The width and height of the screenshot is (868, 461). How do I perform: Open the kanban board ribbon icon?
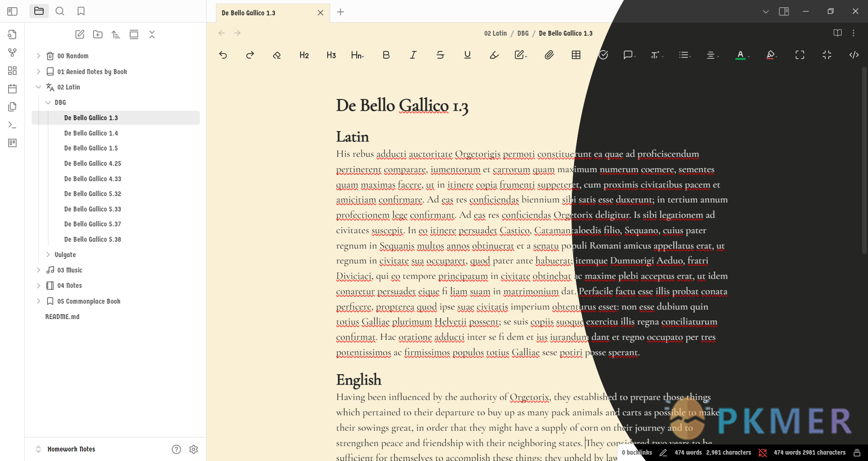tap(12, 143)
